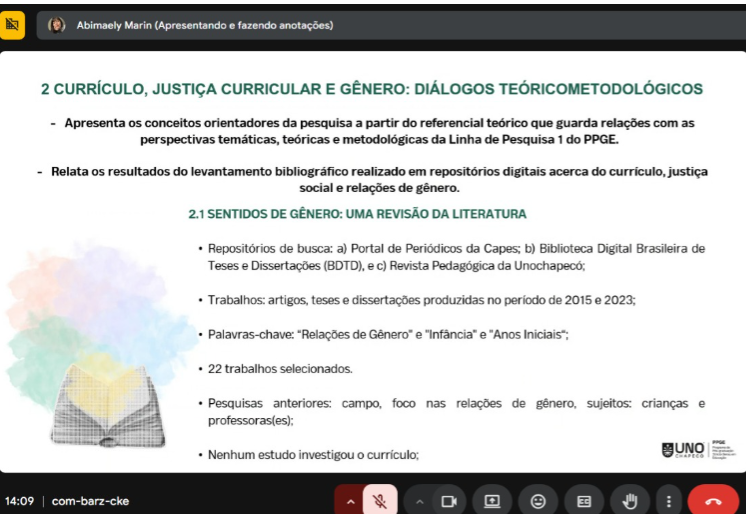746x514 pixels.
Task: Raise your hand in the meeting
Action: coord(630,500)
